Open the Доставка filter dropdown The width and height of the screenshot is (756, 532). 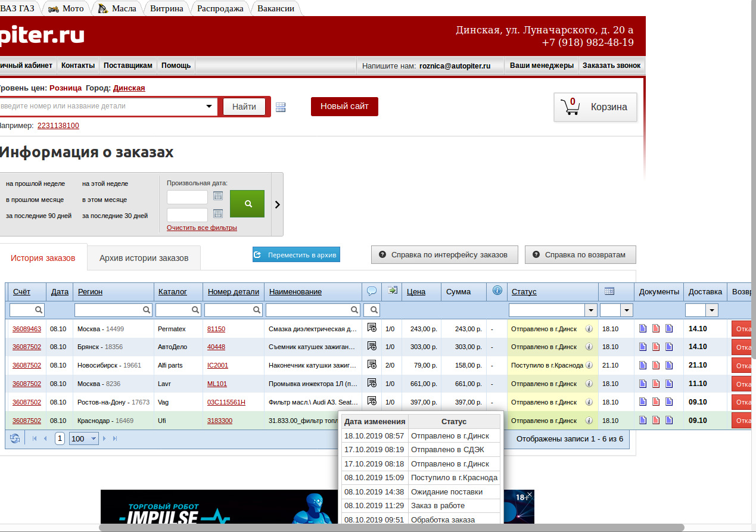(x=712, y=310)
